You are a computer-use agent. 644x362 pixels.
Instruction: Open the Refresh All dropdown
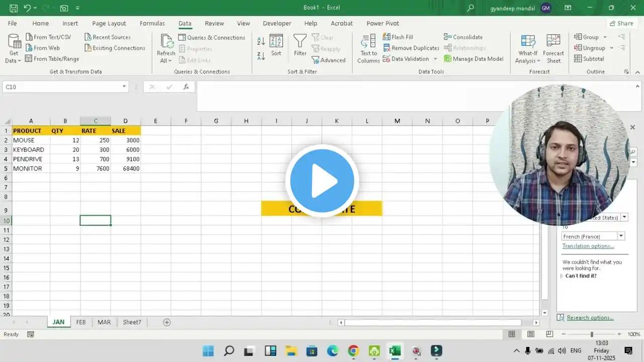[166, 57]
